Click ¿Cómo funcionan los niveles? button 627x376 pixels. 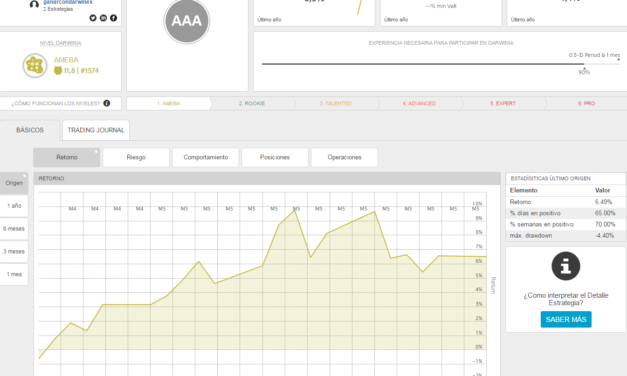[60, 104]
